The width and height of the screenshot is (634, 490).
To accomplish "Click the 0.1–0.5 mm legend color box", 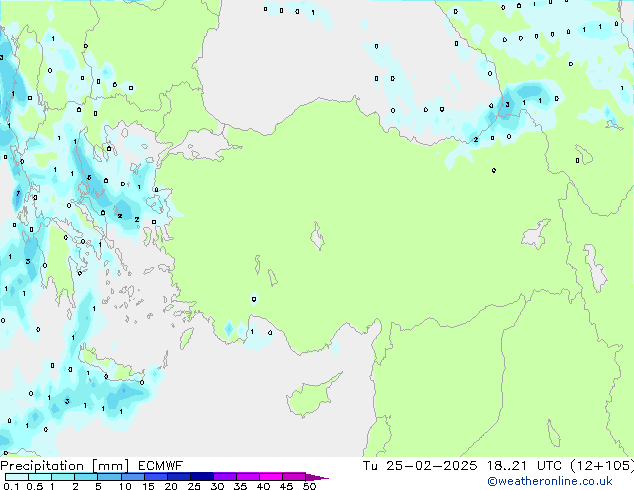I will [17, 477].
